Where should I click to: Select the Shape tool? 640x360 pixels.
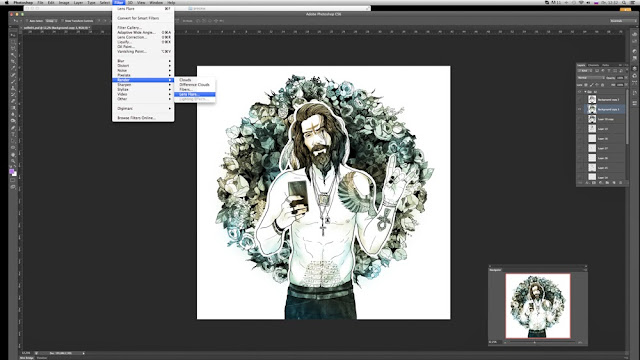13,147
